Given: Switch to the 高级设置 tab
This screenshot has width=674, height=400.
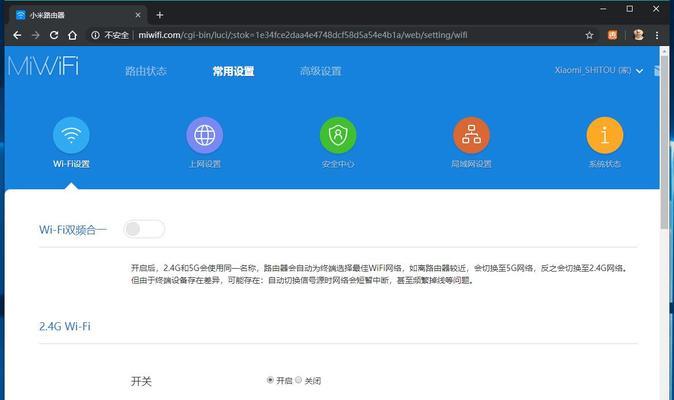Looking at the screenshot, I should point(321,71).
